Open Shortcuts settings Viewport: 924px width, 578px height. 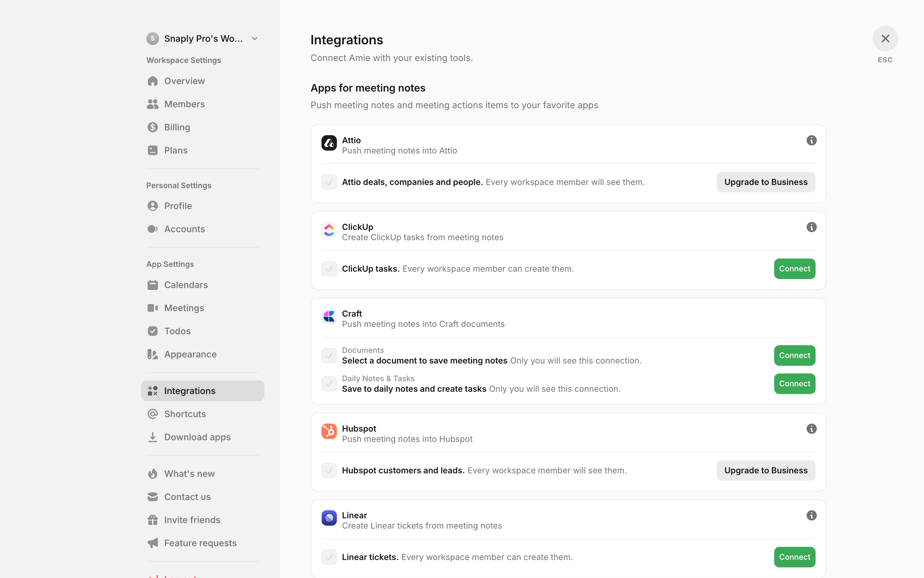pyautogui.click(x=202, y=414)
